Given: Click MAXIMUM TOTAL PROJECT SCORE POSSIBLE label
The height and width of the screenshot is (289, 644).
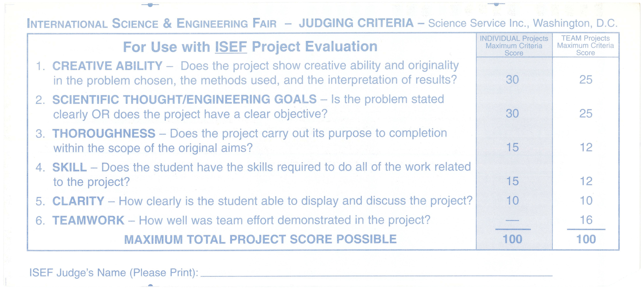Looking at the screenshot, I should [x=260, y=239].
